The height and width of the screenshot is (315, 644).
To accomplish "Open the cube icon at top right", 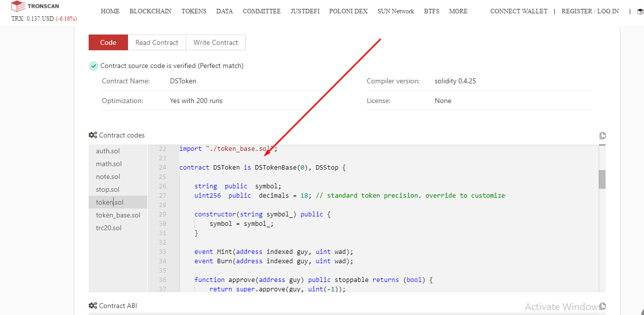I will tap(640, 11).
